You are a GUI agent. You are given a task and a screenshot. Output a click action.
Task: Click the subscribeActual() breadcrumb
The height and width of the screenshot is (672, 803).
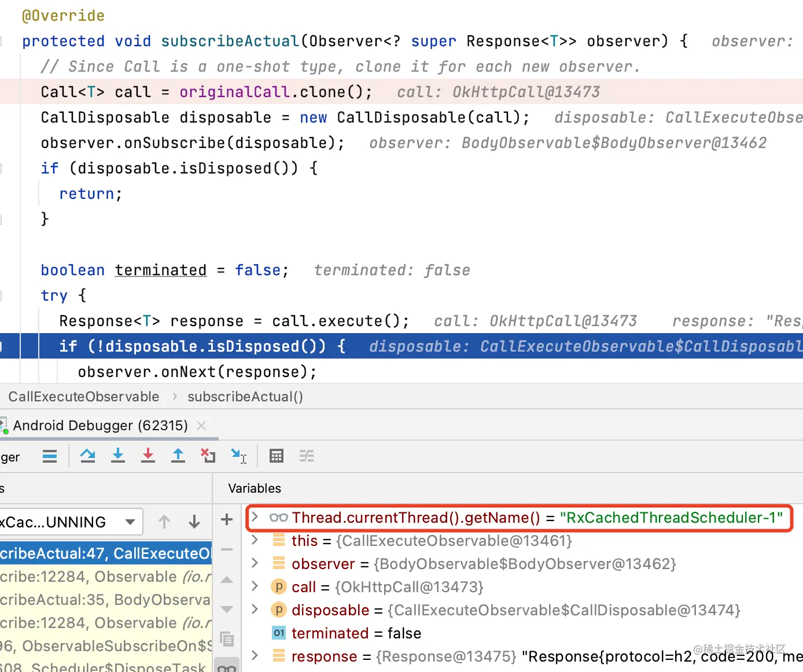(x=245, y=397)
